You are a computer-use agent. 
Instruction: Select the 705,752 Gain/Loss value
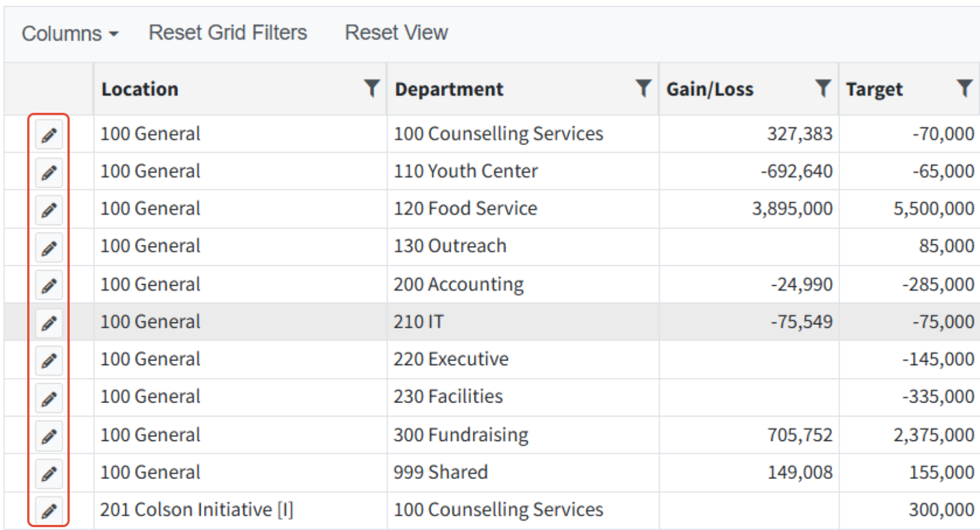tap(800, 435)
